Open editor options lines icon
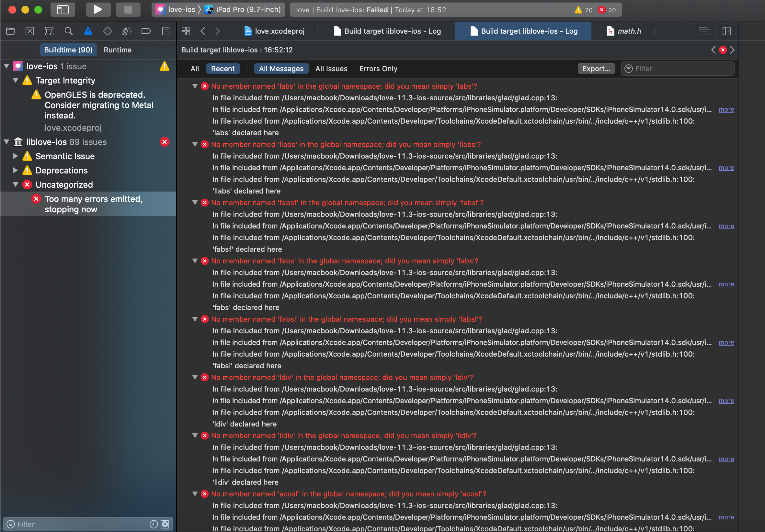Image resolution: width=765 pixels, height=532 pixels. pyautogui.click(x=704, y=31)
